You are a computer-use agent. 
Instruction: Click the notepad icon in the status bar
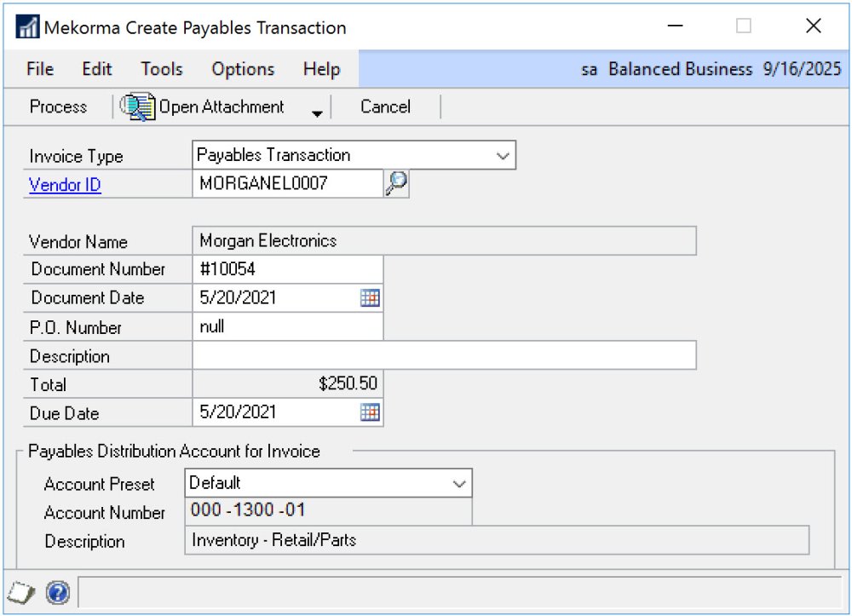pyautogui.click(x=19, y=592)
